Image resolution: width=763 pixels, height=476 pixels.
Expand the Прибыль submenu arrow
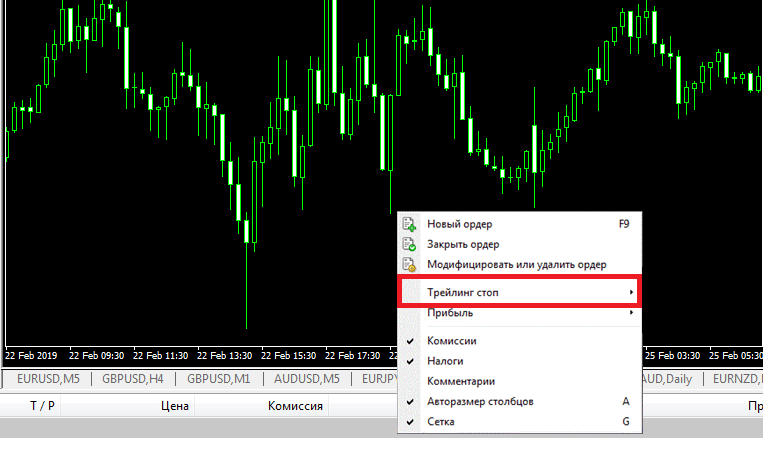click(630, 313)
